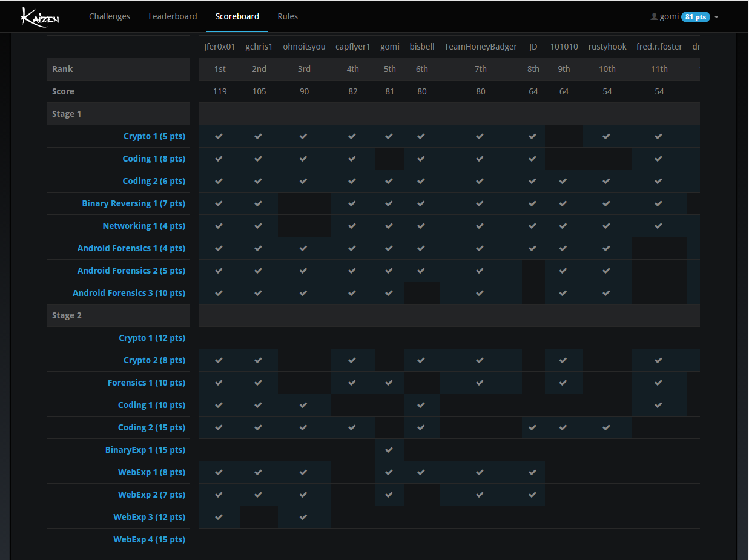The width and height of the screenshot is (749, 560).
Task: Click TeamHoneyBadger's checkmark in WebExp 2 row
Action: tap(480, 495)
